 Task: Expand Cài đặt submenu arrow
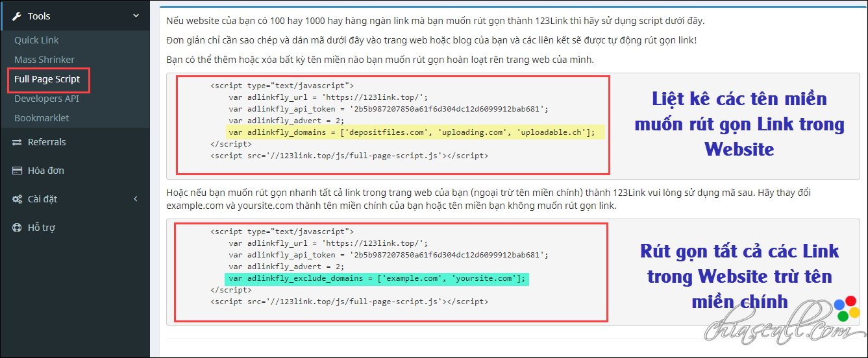[136, 199]
